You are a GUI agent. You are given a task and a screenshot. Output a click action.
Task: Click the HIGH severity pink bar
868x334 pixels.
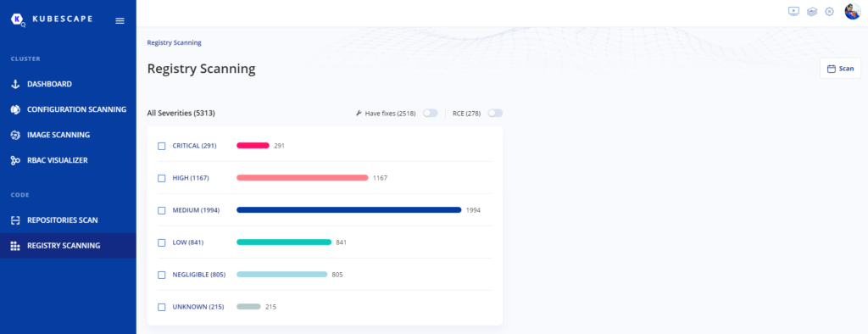click(x=303, y=178)
